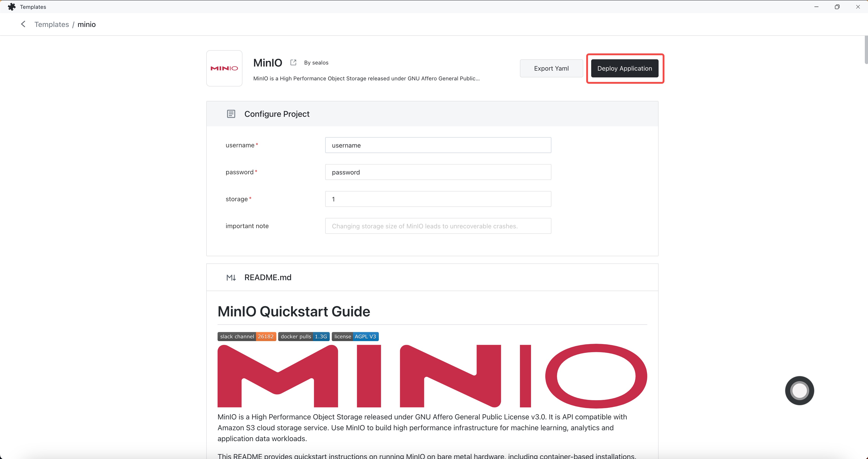This screenshot has height=459, width=868.
Task: Click the MinIO logo thumbnail
Action: [224, 68]
